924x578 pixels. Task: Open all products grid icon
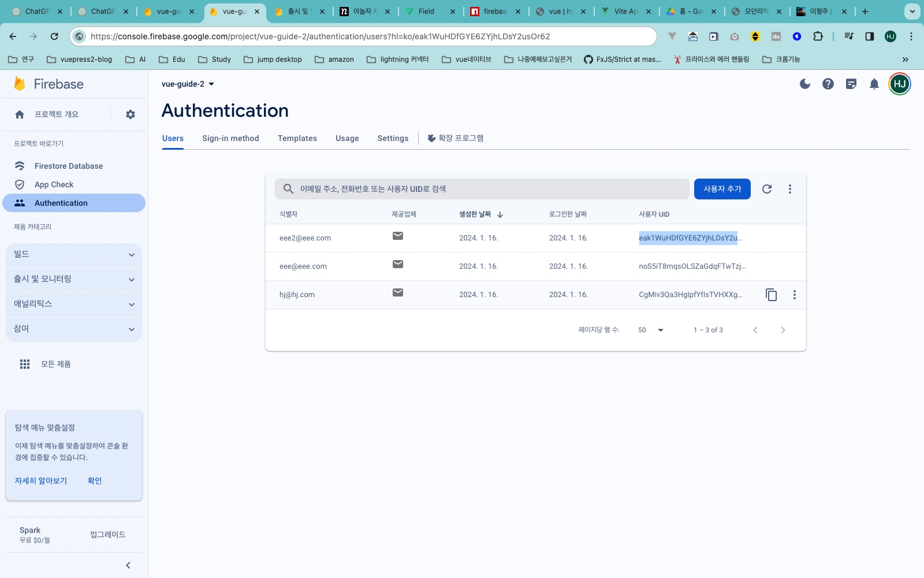25,364
